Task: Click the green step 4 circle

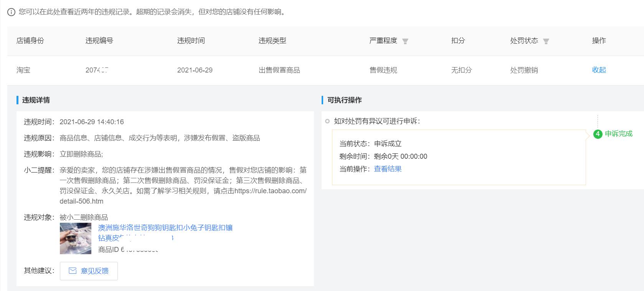Action: [598, 134]
